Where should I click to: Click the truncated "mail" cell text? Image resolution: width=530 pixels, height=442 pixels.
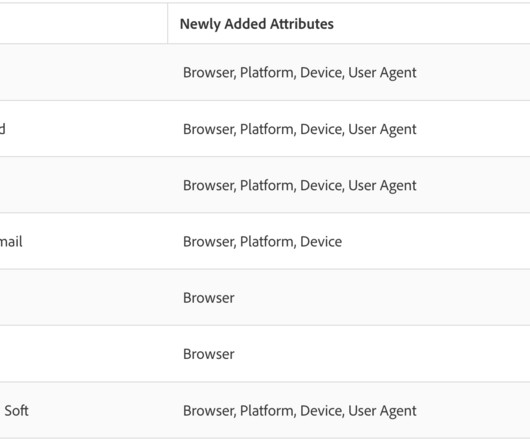point(11,242)
